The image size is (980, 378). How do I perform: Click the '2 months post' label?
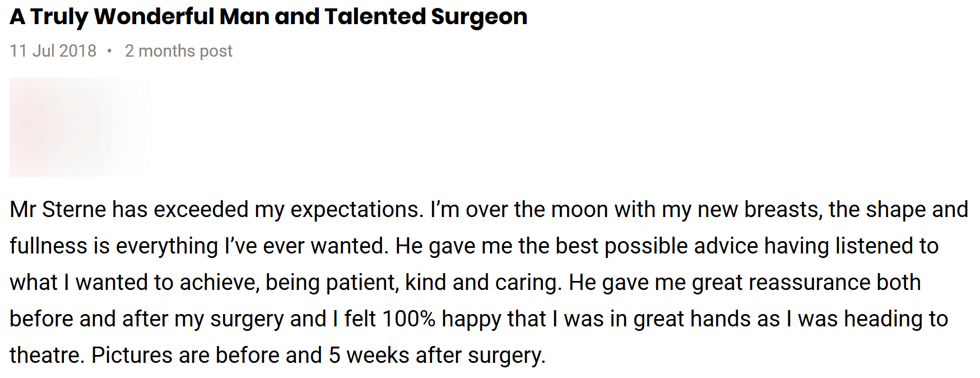tap(178, 51)
